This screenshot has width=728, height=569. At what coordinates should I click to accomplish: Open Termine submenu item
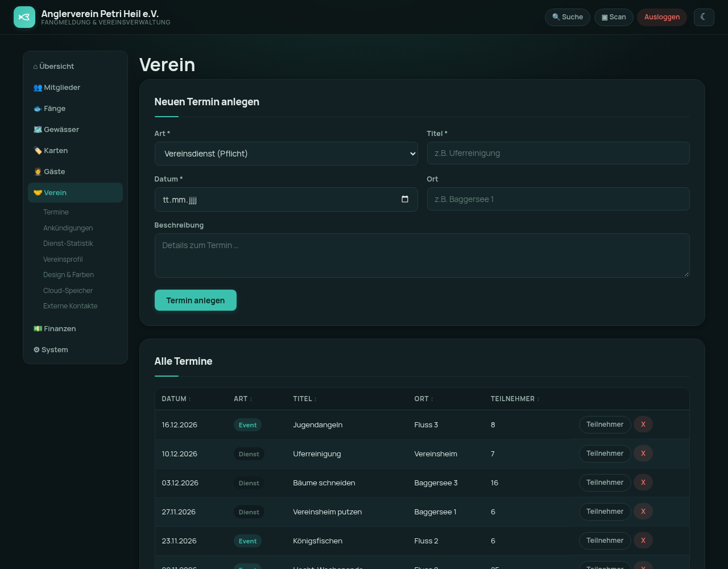click(x=56, y=212)
